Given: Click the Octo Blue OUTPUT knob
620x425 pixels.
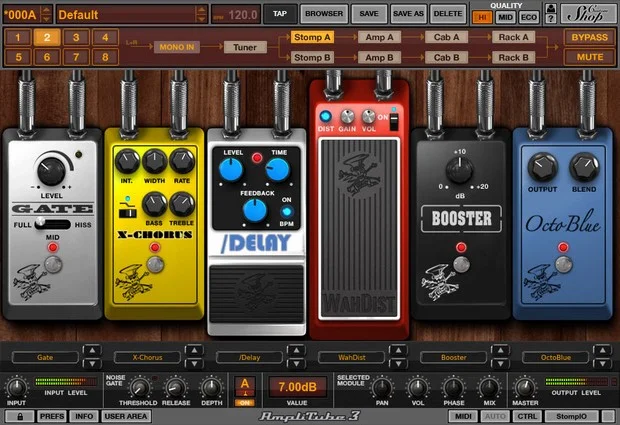Looking at the screenshot, I should coord(542,167).
